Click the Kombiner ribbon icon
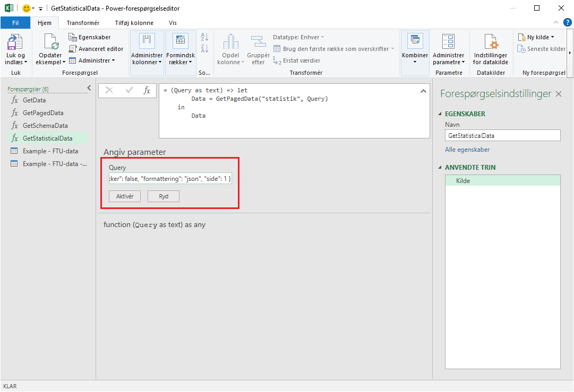Image resolution: width=574 pixels, height=392 pixels. coord(415,41)
